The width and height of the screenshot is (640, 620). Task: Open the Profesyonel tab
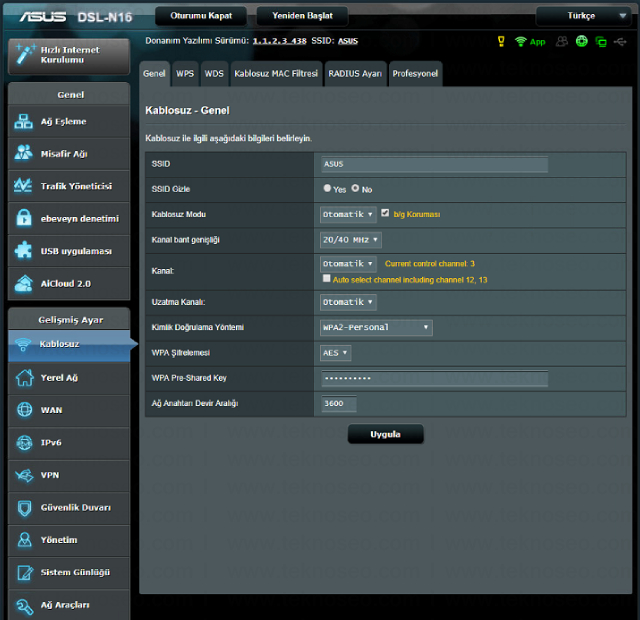coord(415,74)
